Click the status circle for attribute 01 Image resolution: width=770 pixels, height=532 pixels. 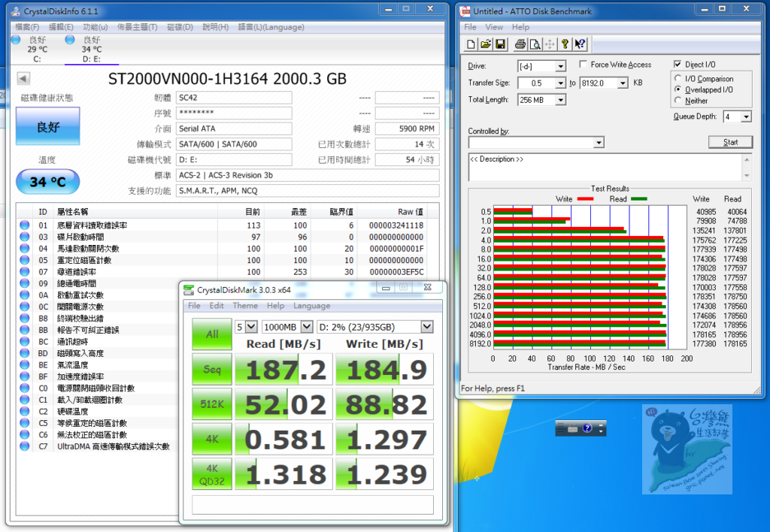(25, 225)
